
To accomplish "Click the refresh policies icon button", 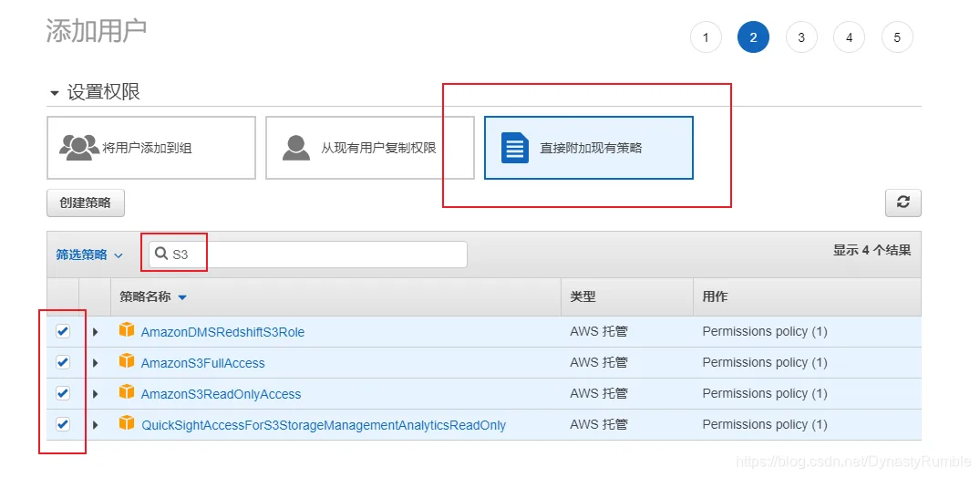I will coord(903,203).
